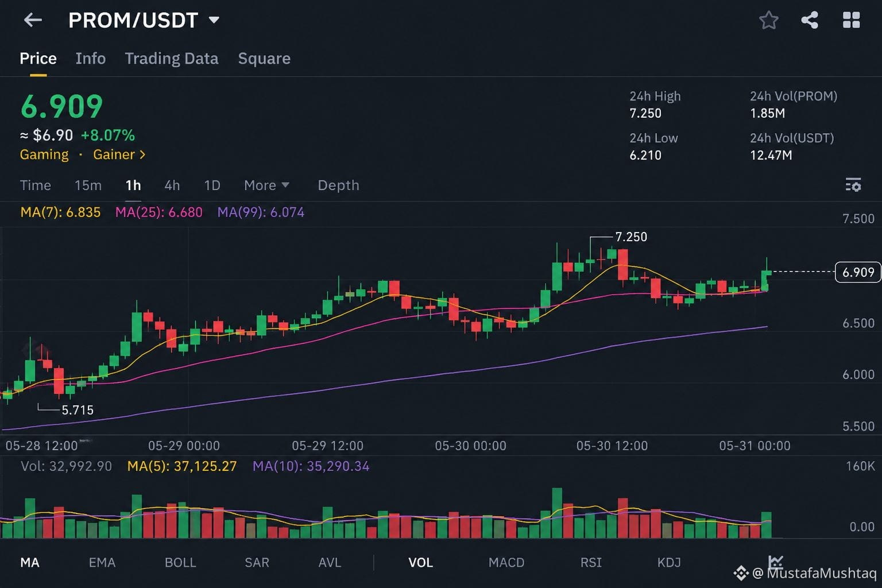The width and height of the screenshot is (882, 588).
Task: Click the ≈ $6.90 dollar price
Action: coord(47,136)
